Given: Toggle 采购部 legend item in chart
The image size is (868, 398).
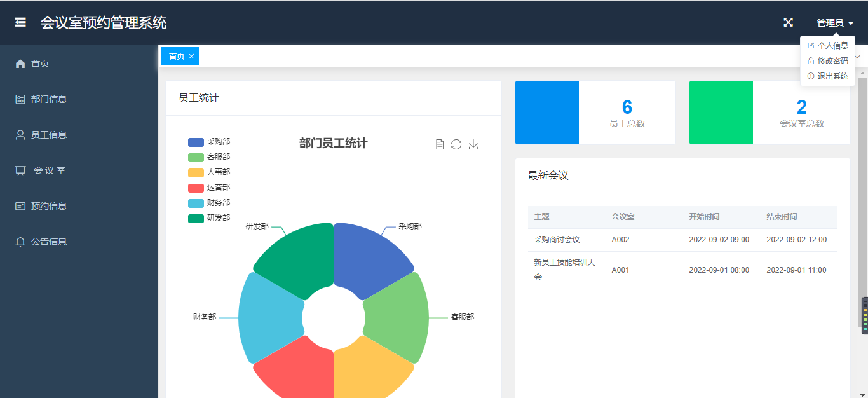Looking at the screenshot, I should click(209, 142).
